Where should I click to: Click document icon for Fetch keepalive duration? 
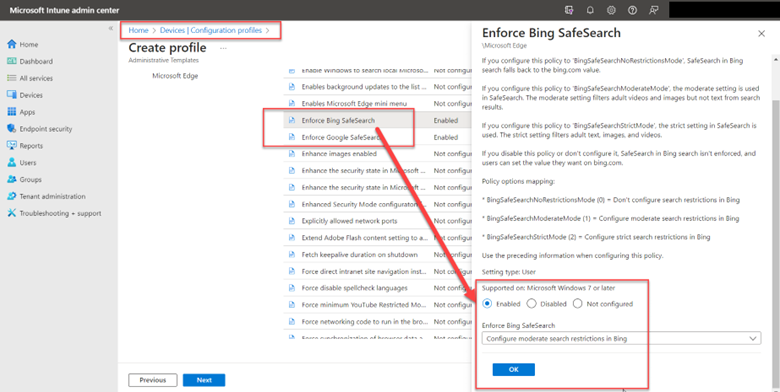292,255
